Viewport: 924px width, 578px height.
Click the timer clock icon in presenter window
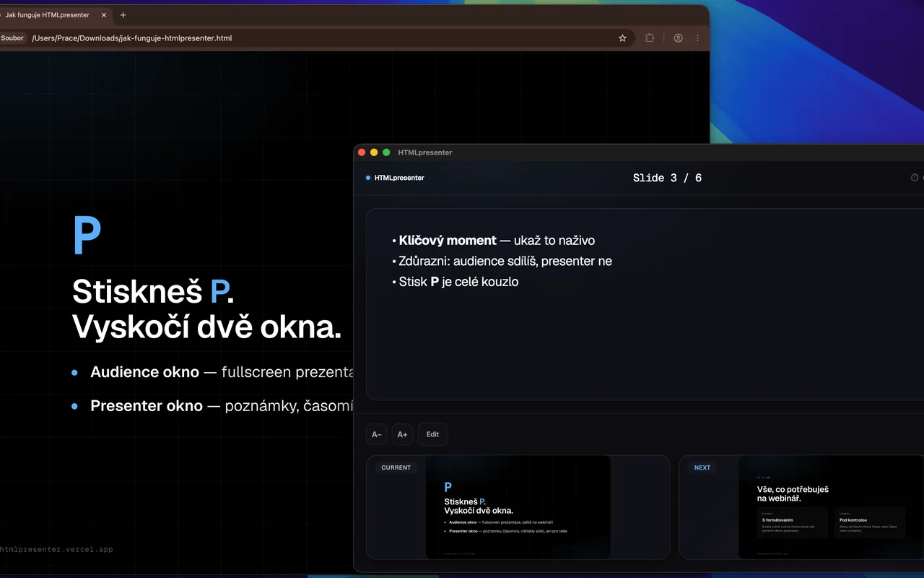point(915,178)
